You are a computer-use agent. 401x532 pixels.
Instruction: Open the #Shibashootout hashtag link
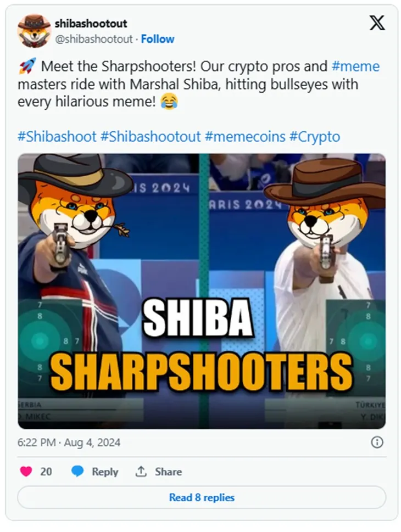[151, 136]
